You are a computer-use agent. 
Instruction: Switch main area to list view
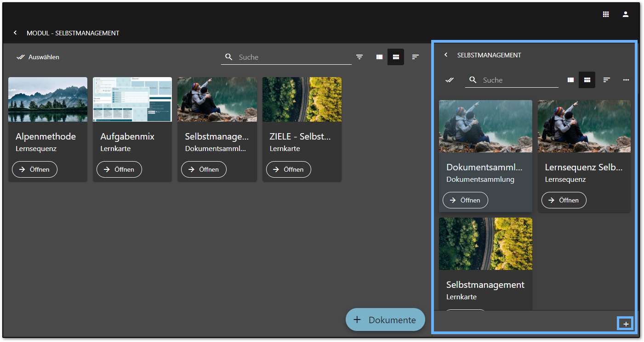[379, 57]
